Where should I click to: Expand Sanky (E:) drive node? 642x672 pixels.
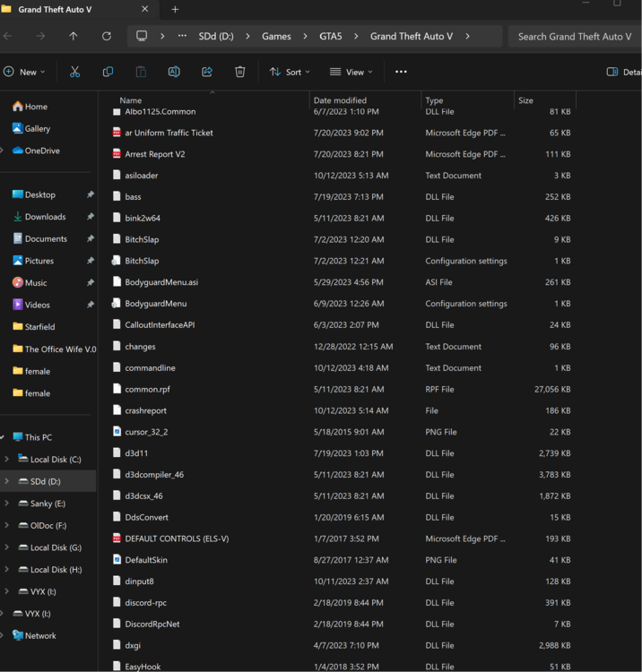pos(6,504)
